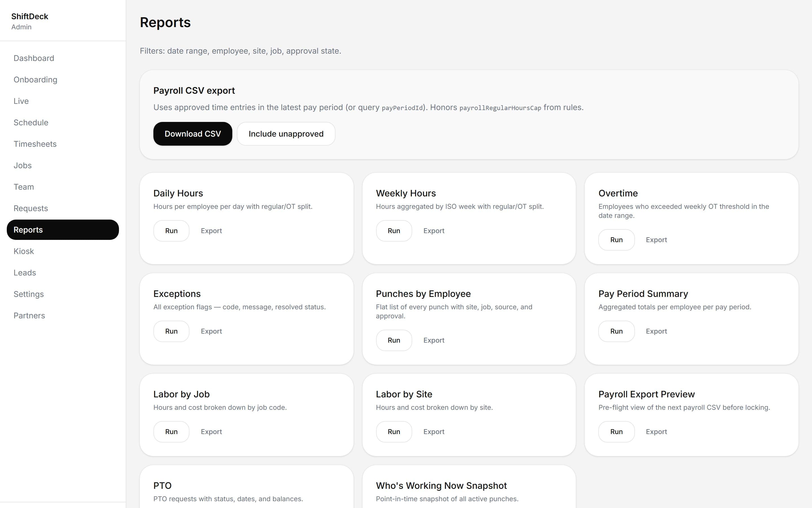This screenshot has height=508, width=812.
Task: Export the Payroll Export Preview report
Action: 656,432
